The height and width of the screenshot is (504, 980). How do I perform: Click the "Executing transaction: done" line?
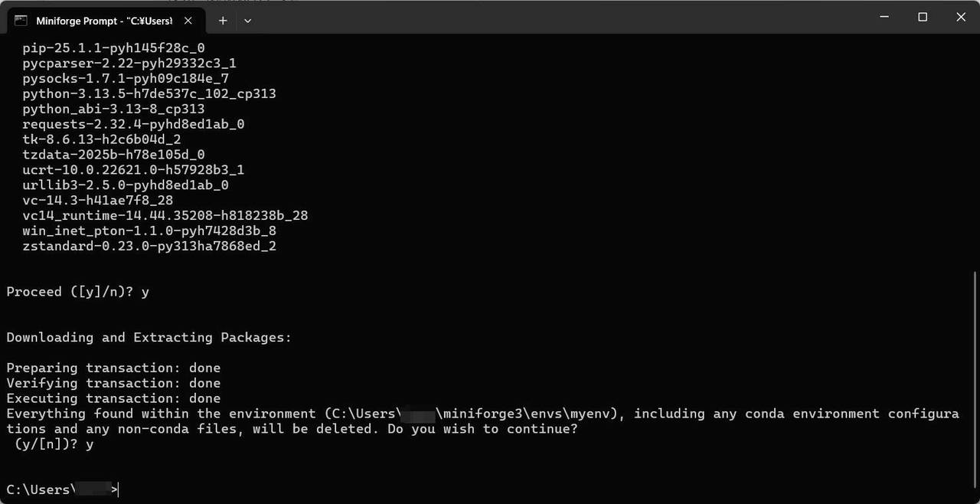tap(113, 398)
